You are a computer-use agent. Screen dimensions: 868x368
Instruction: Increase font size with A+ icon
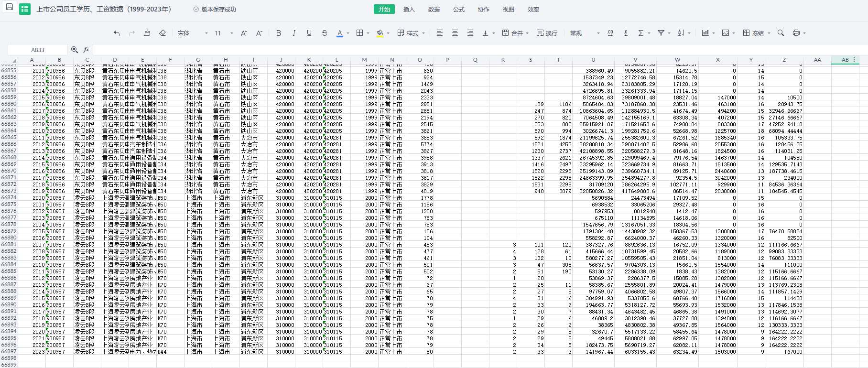(x=244, y=33)
